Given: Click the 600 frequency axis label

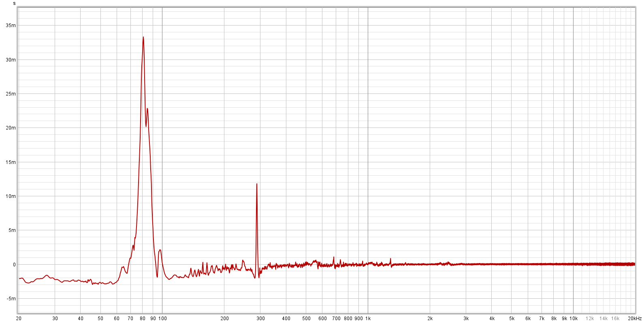Looking at the screenshot, I should click(322, 319).
